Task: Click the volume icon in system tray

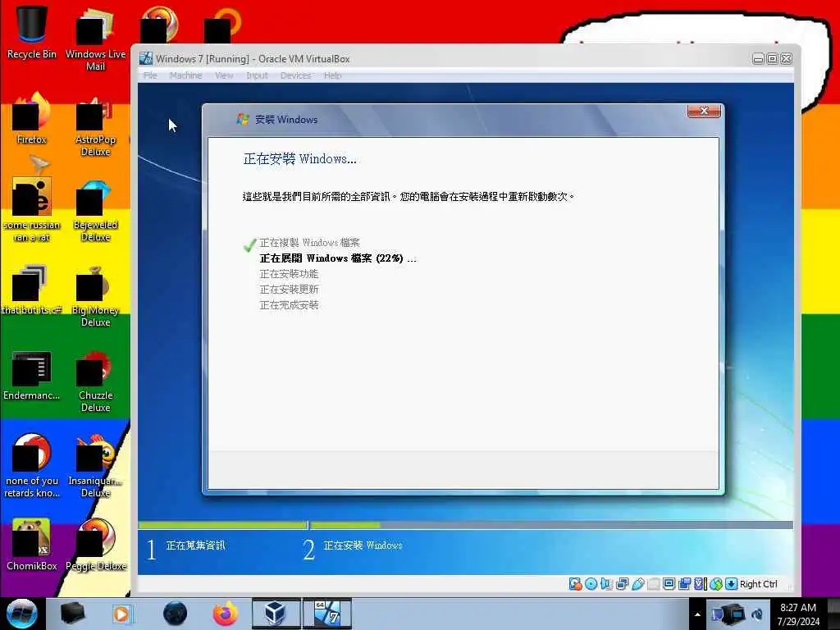Action: 757,614
